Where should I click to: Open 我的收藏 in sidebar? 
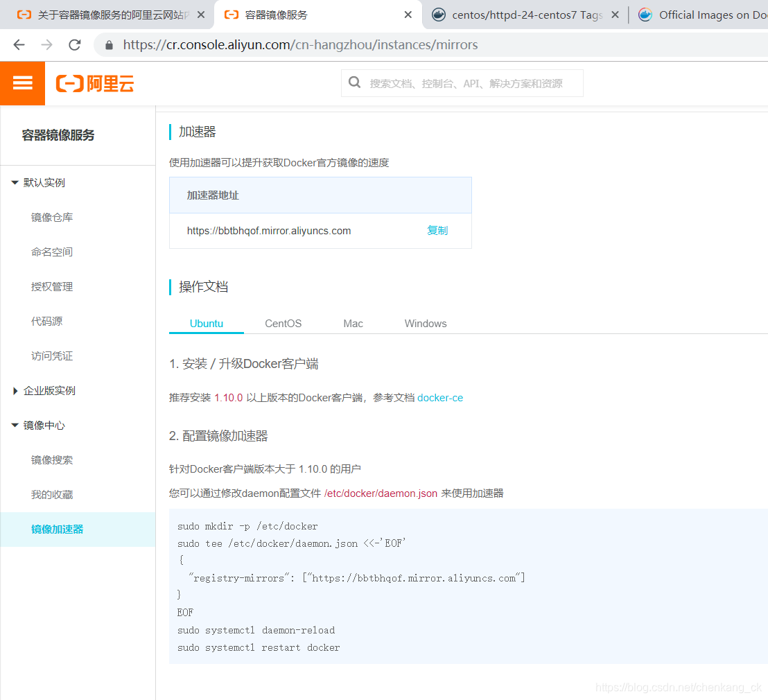tap(52, 495)
